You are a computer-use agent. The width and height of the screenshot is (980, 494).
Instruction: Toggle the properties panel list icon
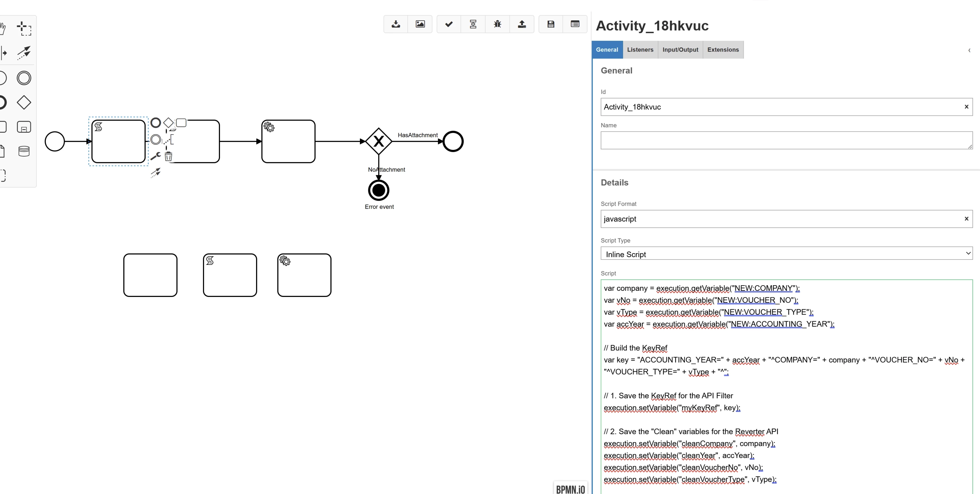575,24
